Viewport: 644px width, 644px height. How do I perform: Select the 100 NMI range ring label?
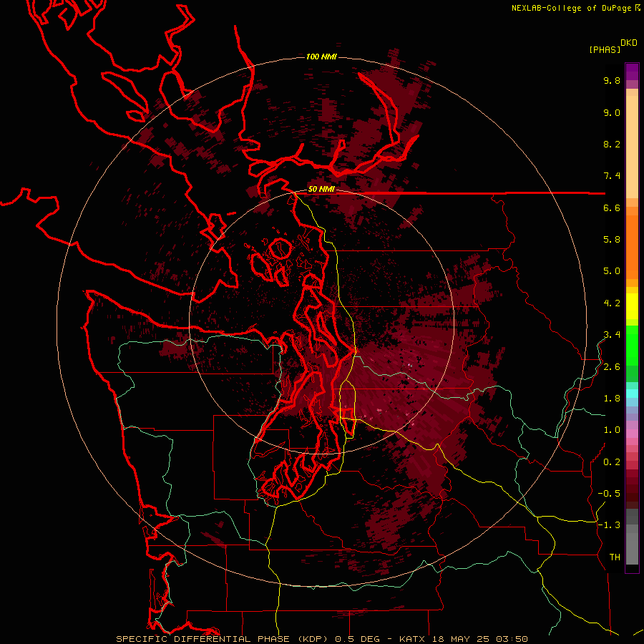pos(321,57)
